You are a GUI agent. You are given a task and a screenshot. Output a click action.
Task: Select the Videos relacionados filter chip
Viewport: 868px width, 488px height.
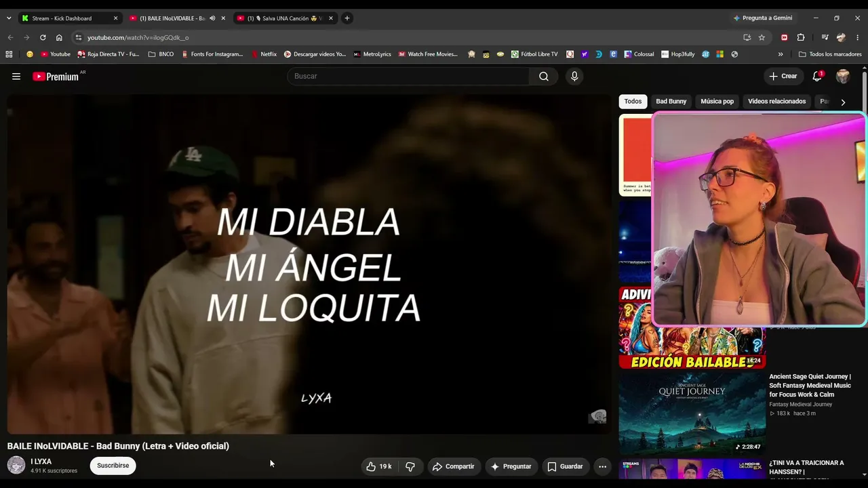tap(777, 102)
